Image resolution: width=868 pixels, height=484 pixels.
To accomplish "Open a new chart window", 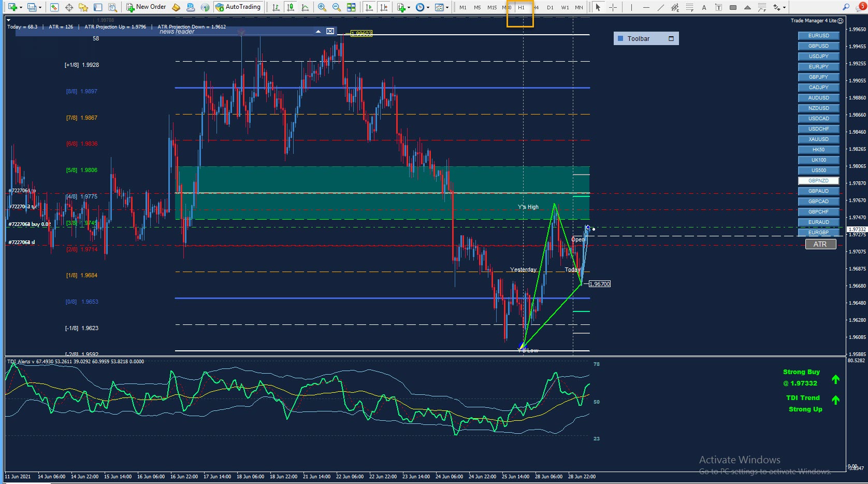I will [12, 7].
